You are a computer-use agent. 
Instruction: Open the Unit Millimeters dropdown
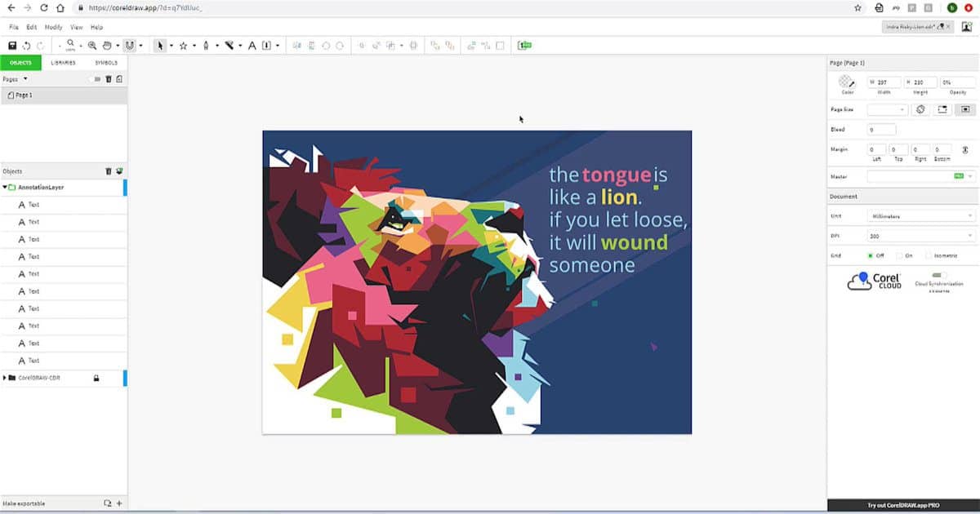click(x=921, y=216)
